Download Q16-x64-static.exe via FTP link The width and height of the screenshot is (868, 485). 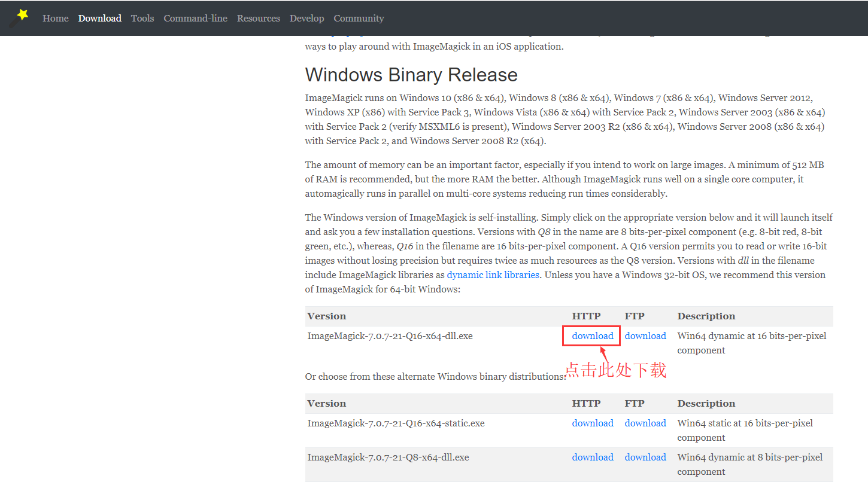[645, 423]
